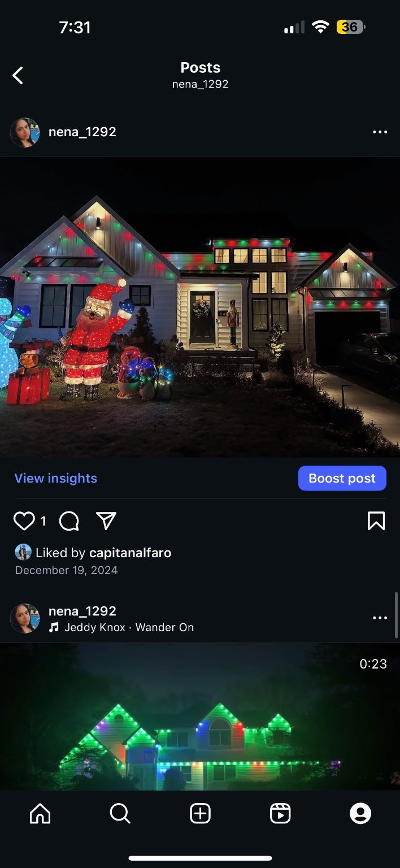Tap nena_1292 username on second post
The height and width of the screenshot is (868, 400).
(x=82, y=611)
